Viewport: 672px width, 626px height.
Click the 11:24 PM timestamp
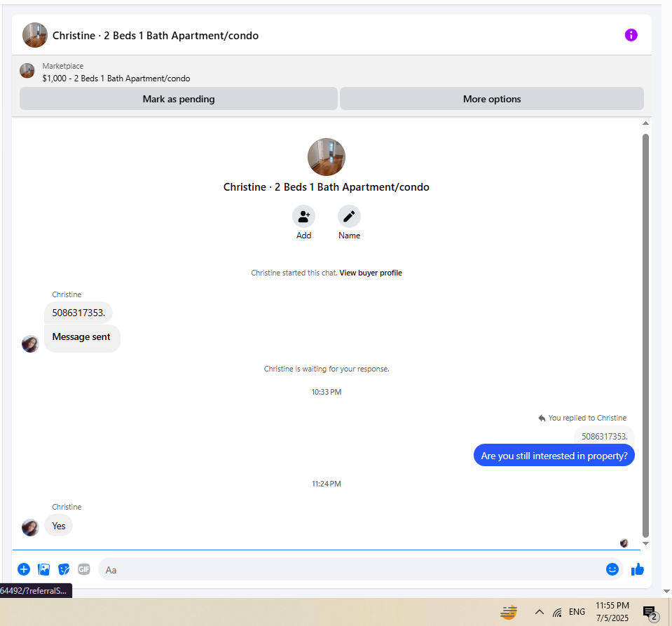point(327,484)
